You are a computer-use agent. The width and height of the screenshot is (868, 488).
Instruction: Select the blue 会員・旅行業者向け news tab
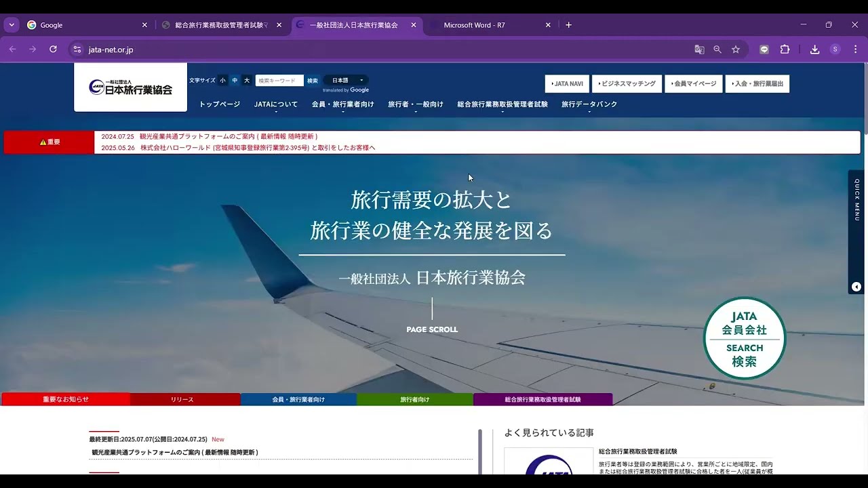(298, 399)
